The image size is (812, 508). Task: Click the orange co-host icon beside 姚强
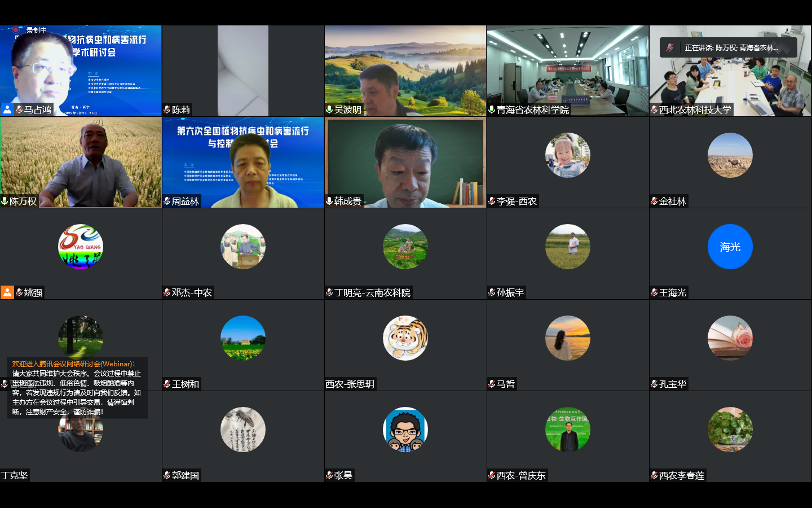[x=7, y=292]
